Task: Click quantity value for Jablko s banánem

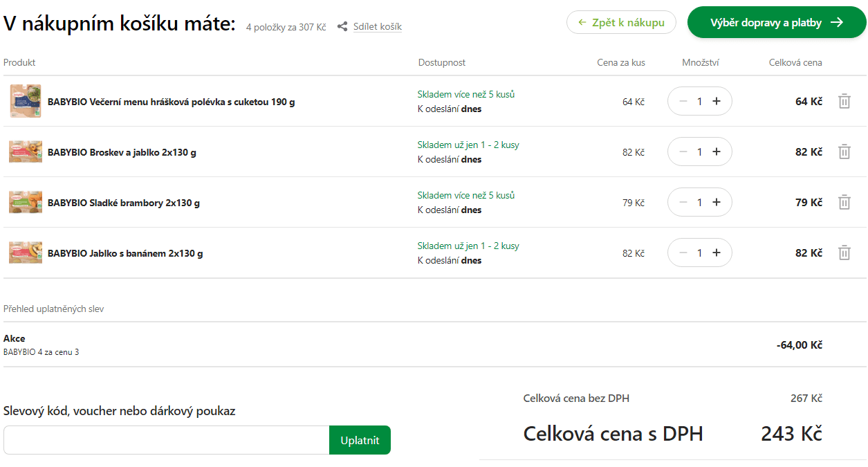Action: tap(699, 253)
